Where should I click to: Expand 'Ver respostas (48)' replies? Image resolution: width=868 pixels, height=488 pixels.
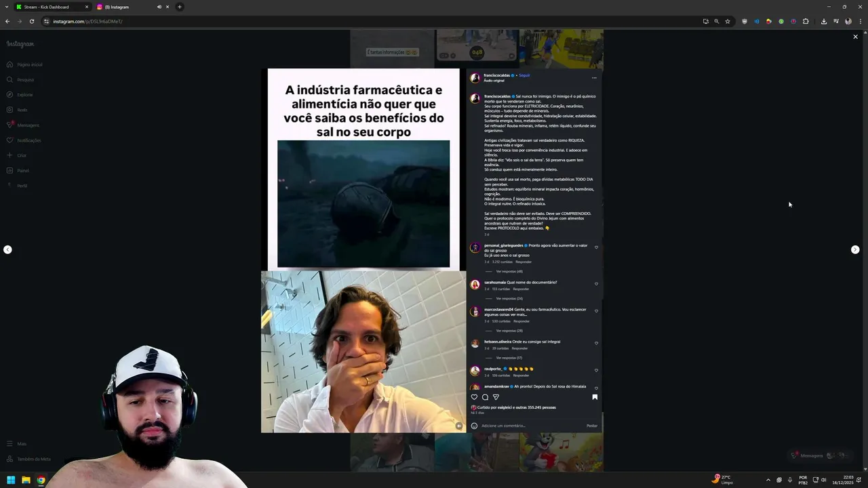pos(509,271)
